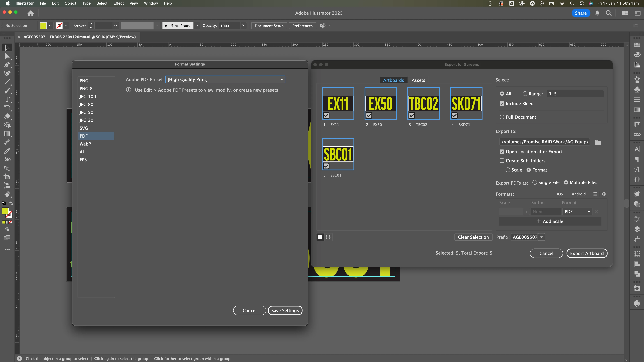Click the Home icon
The height and width of the screenshot is (362, 644).
[30, 13]
